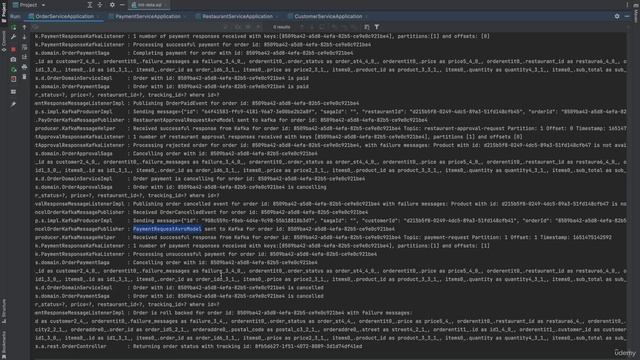Toggle scroll to end of console
This screenshot has height=360, width=640.
point(24,57)
